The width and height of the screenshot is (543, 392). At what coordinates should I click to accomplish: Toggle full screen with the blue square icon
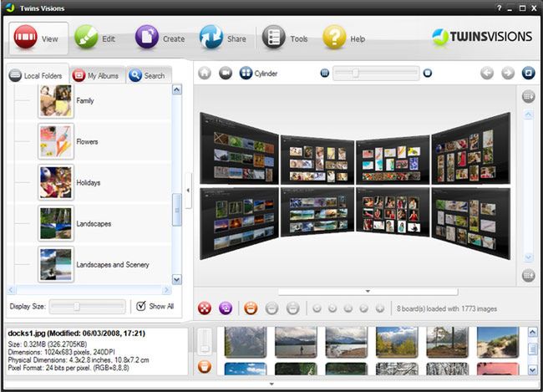tap(529, 73)
